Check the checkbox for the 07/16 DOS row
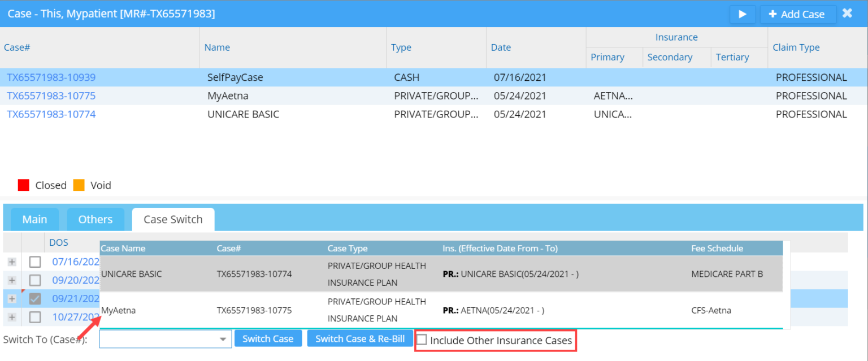Image resolution: width=868 pixels, height=361 pixels. tap(34, 262)
